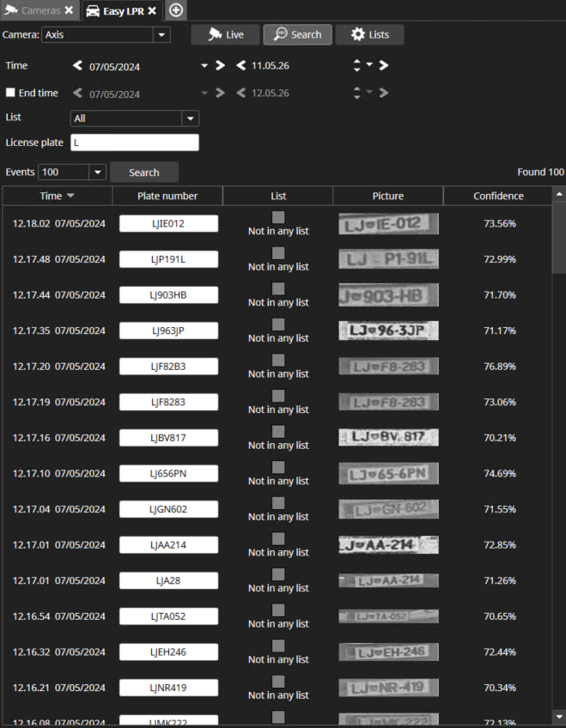The width and height of the screenshot is (566, 728).
Task: Check the list box for plate LJBV817
Action: [x=278, y=431]
